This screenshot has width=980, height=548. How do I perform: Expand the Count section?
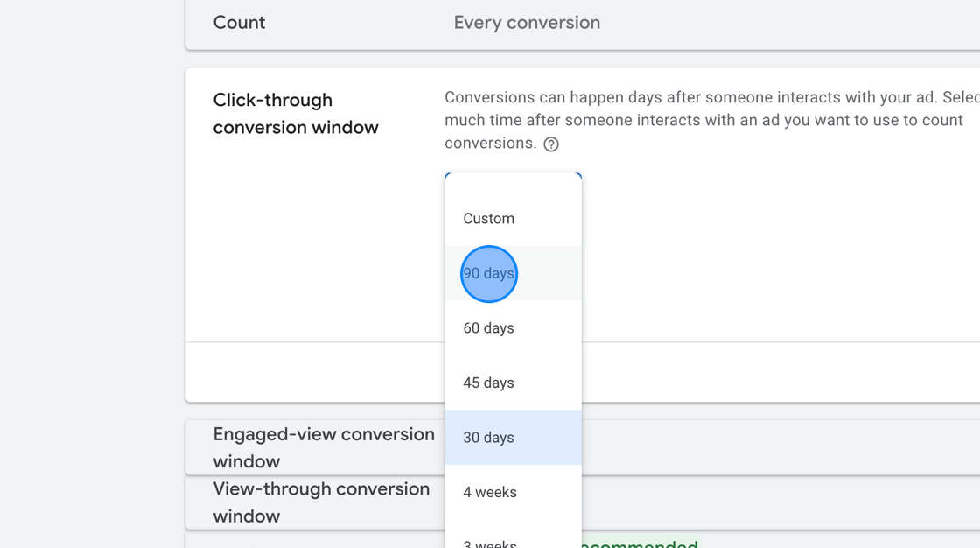(x=583, y=24)
